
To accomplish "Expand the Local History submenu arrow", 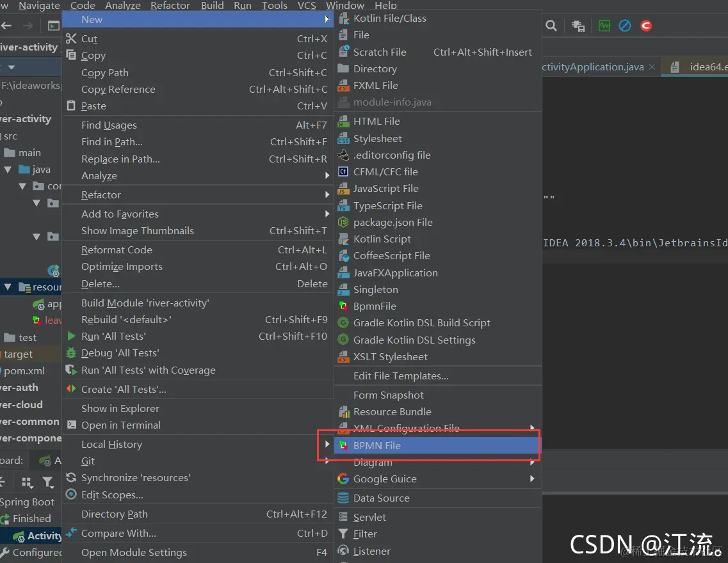I will click(x=327, y=444).
